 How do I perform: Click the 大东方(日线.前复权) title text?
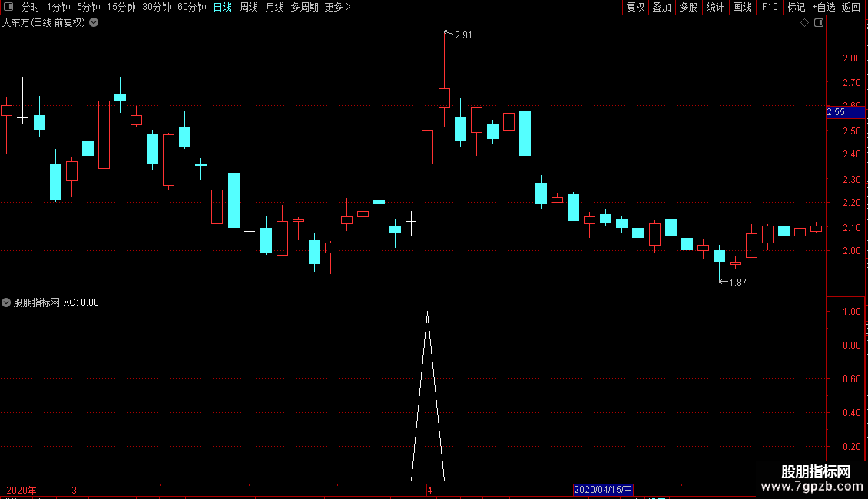(44, 23)
